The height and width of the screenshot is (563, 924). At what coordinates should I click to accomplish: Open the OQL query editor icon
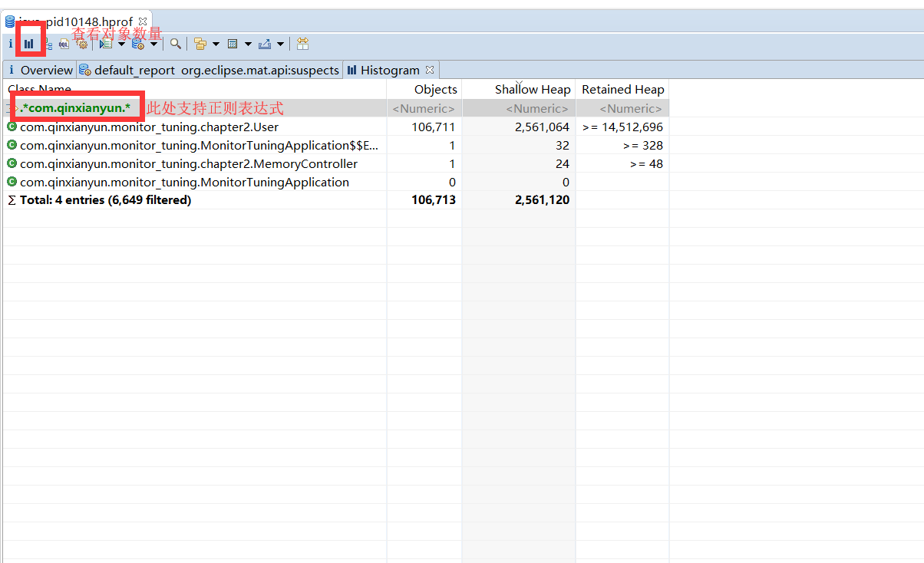coord(64,44)
